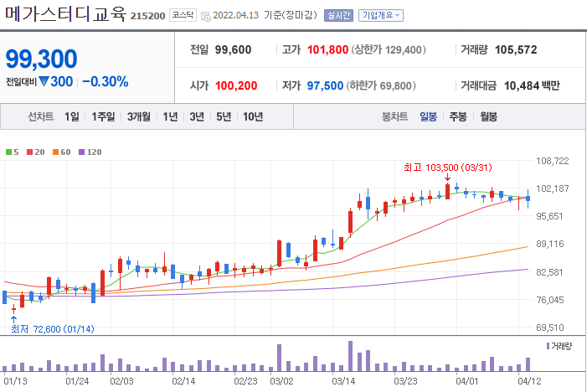
Task: Select the 1주일 line chart period
Action: 103,116
